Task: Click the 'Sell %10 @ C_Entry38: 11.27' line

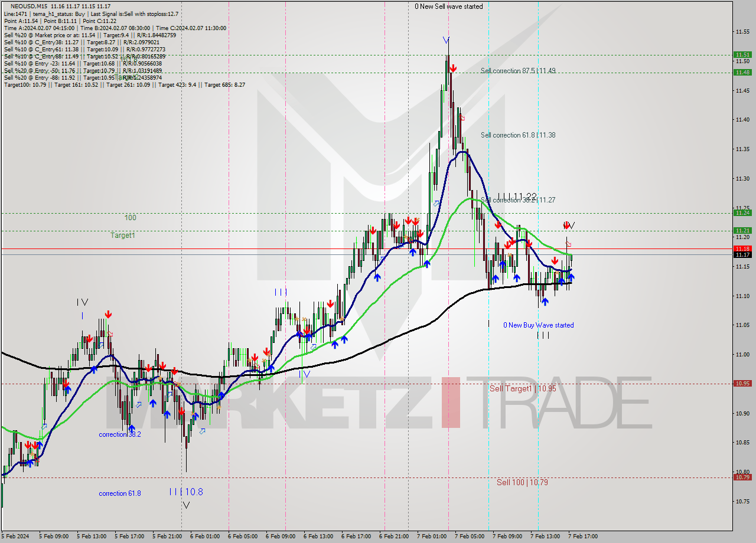Action: coord(82,42)
